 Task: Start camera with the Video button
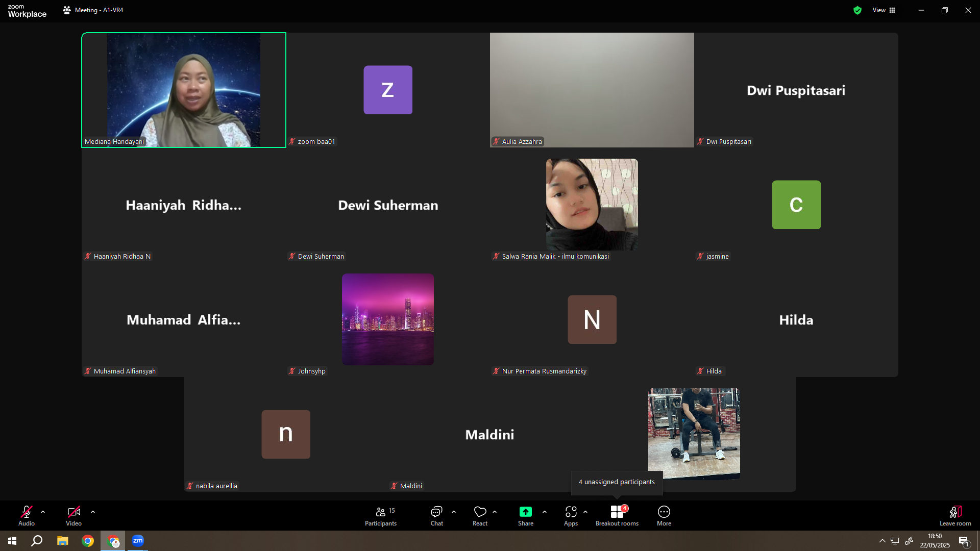(x=73, y=515)
